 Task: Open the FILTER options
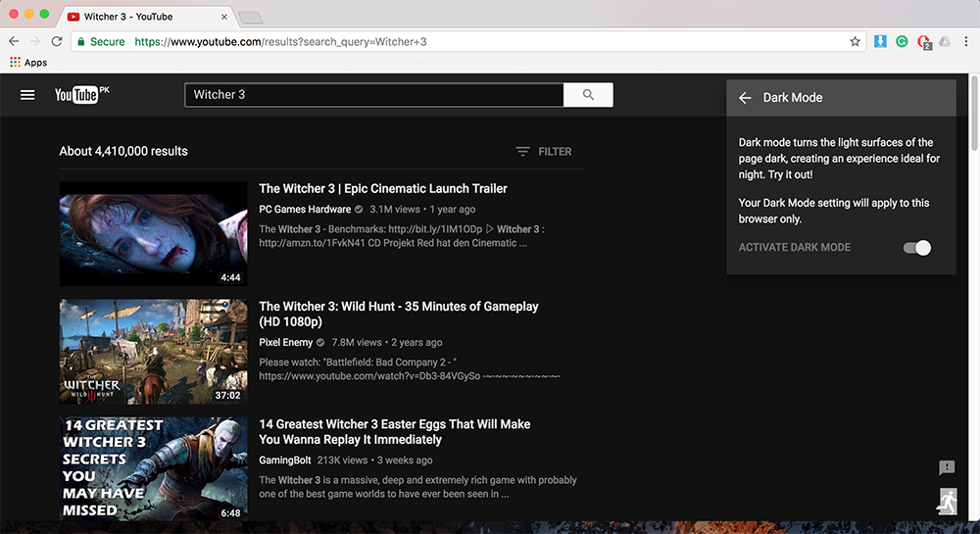[544, 151]
